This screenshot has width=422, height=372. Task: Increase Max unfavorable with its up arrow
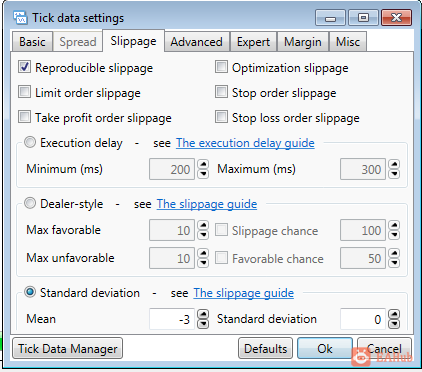(203, 253)
